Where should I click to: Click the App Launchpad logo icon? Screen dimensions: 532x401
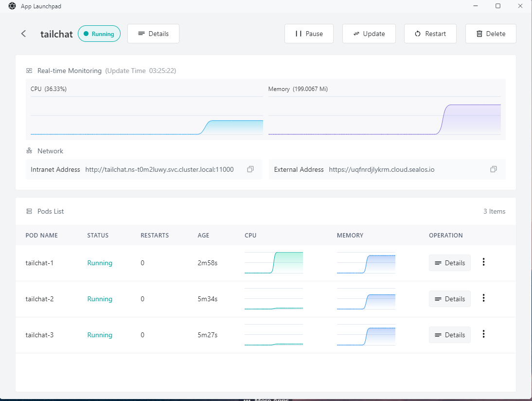tap(12, 6)
